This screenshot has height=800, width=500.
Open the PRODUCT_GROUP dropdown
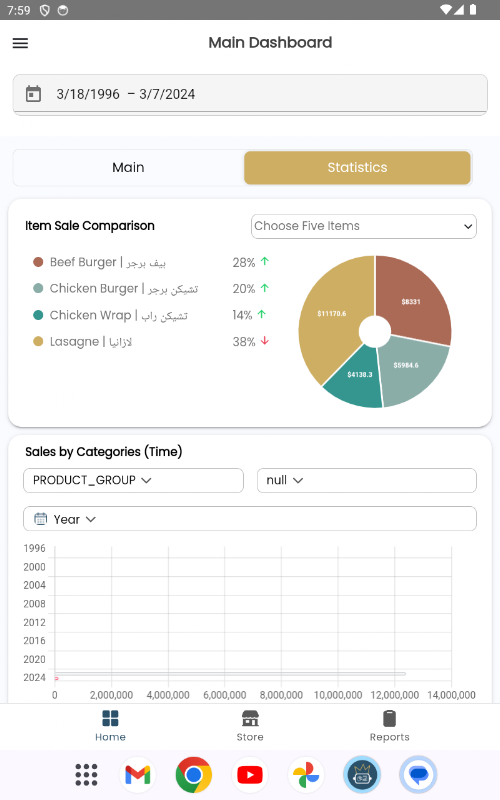tap(133, 481)
